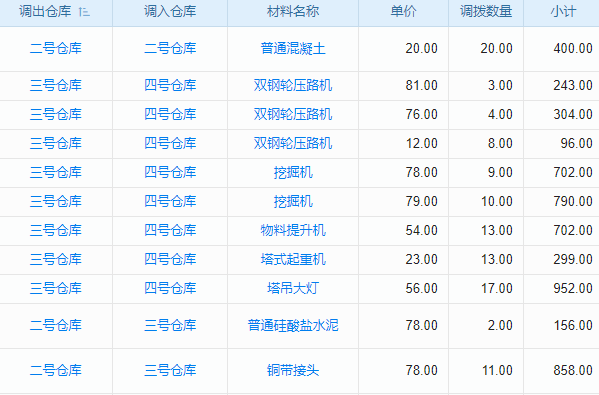Select the 11.00 quantity cell
599x395 pixels.
(497, 370)
